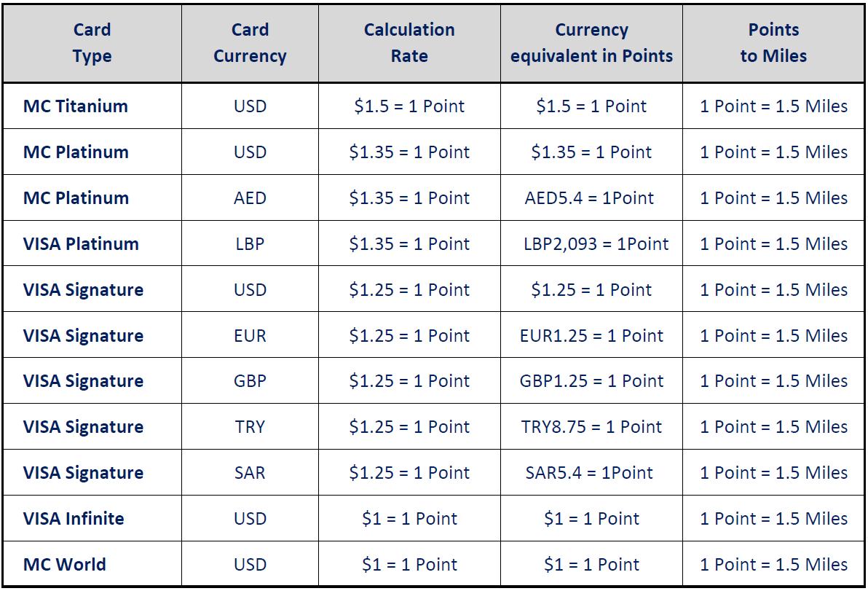The height and width of the screenshot is (591, 868).
Task: Click the AED5.4 = 1Point cell
Action: [589, 197]
